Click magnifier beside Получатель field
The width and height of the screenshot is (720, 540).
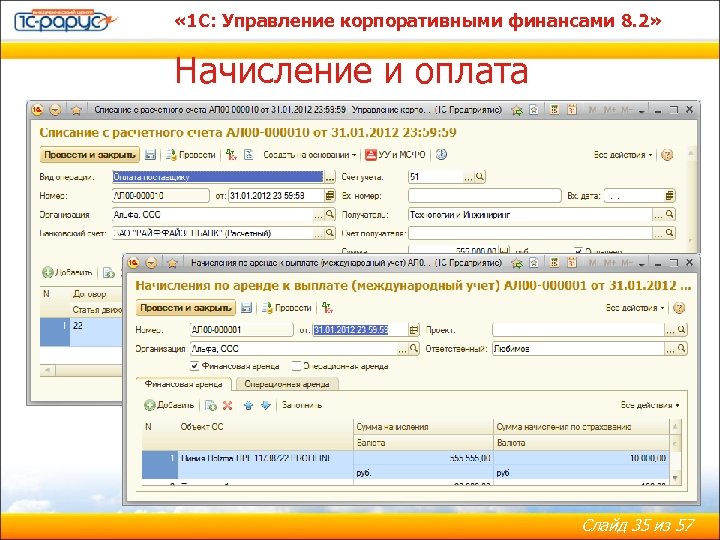[669, 214]
